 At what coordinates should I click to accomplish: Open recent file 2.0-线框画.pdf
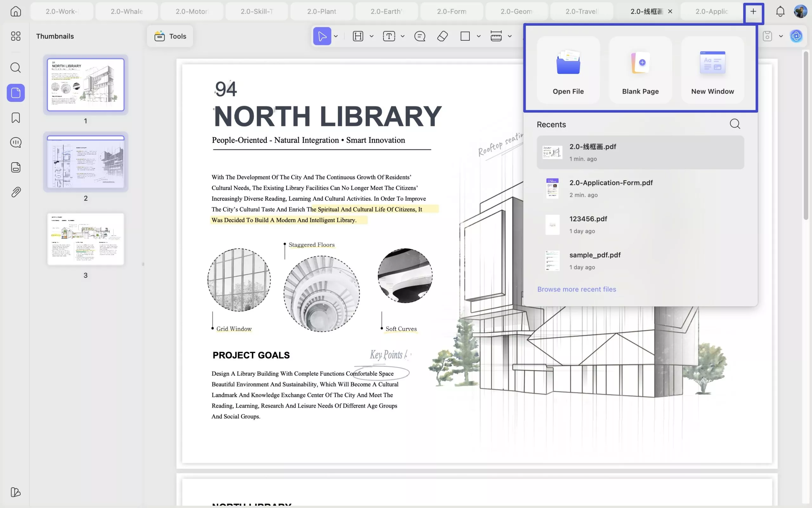pos(640,152)
